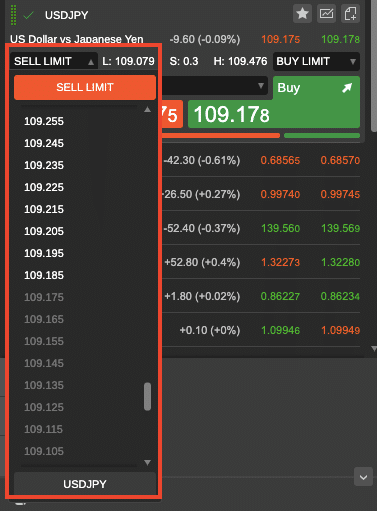Image resolution: width=377 pixels, height=511 pixels.
Task: Select greyed price 109.135 in list
Action: 44,385
